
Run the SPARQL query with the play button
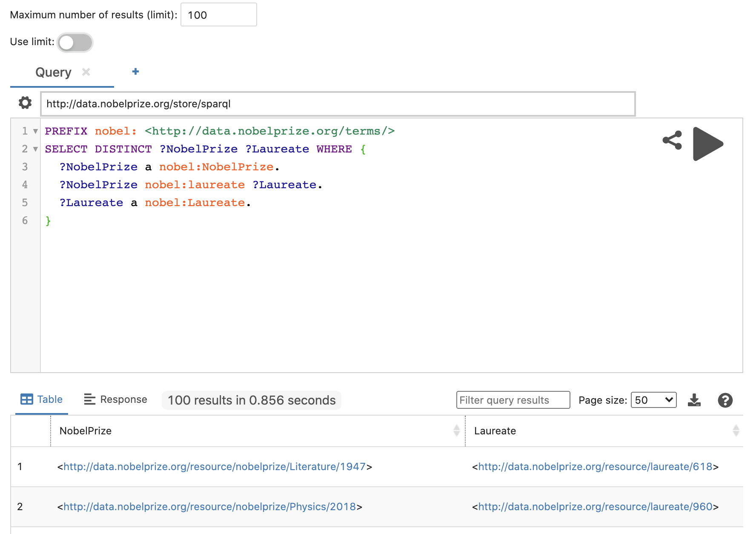coord(707,144)
